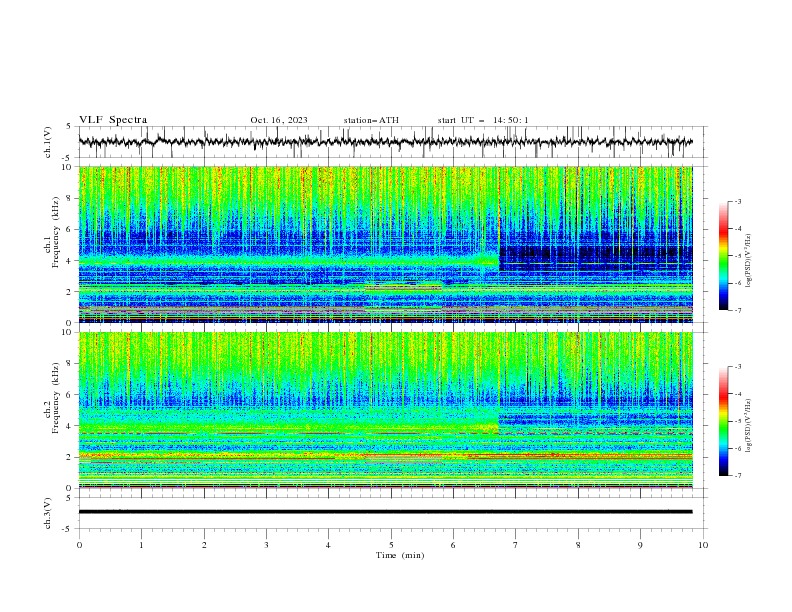The width and height of the screenshot is (792, 612).
Task: Click the ch.1 color bar "log(PSD)(V²/Hz)" label
Action: click(x=748, y=261)
